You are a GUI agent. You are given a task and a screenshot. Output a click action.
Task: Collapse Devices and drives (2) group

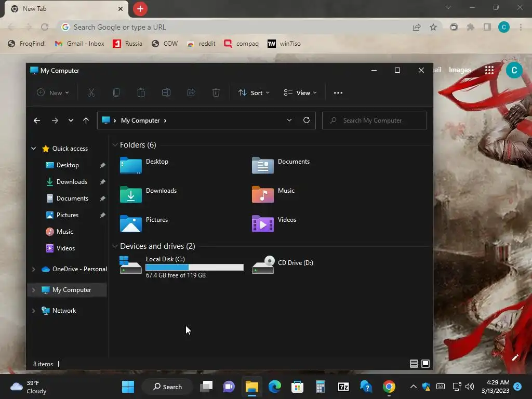pos(115,246)
